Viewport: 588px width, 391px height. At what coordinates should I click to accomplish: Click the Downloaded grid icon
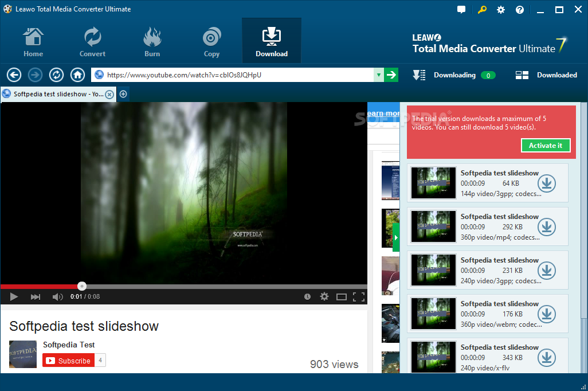click(x=522, y=75)
